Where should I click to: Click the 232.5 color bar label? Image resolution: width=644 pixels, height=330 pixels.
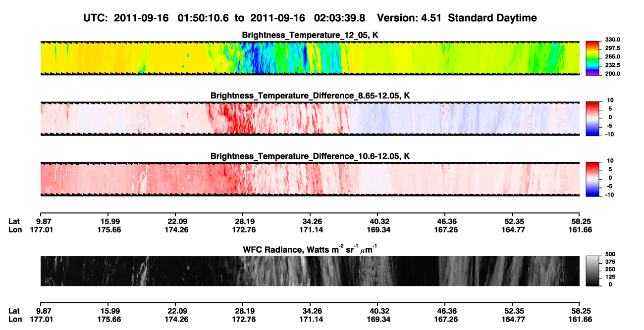pyautogui.click(x=612, y=65)
